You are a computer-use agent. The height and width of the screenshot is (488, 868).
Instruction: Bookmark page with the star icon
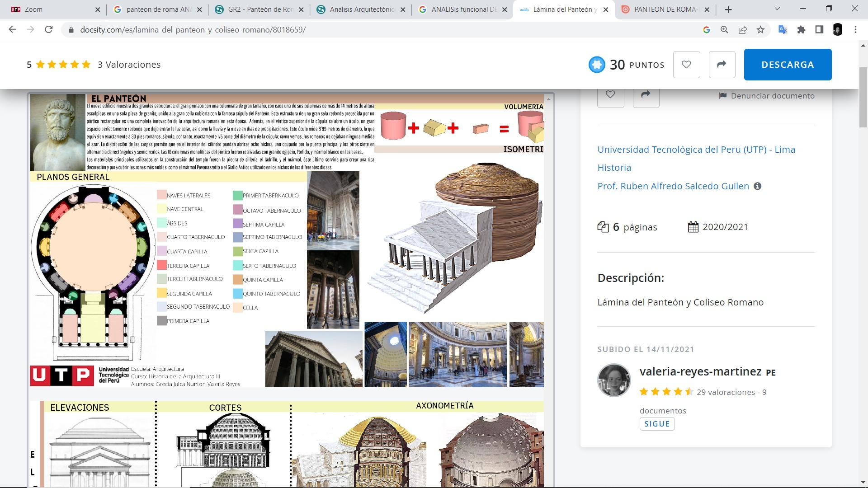coord(760,30)
